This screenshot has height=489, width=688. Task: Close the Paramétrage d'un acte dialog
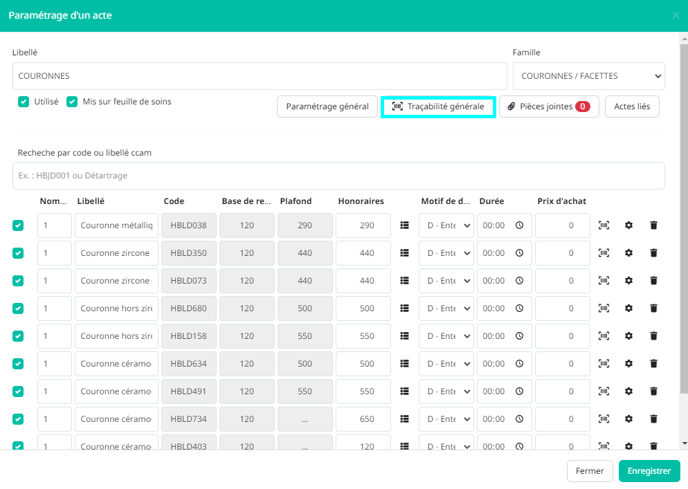pyautogui.click(x=676, y=15)
